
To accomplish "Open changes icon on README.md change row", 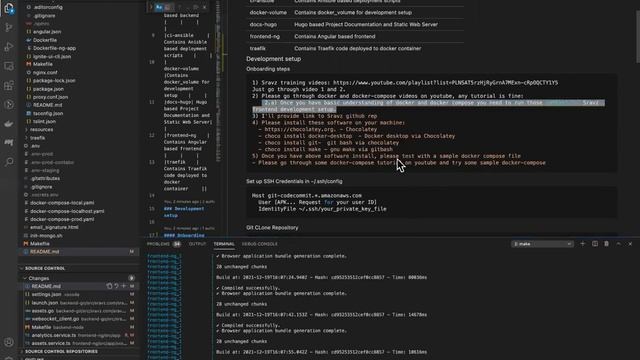I will (x=109, y=286).
